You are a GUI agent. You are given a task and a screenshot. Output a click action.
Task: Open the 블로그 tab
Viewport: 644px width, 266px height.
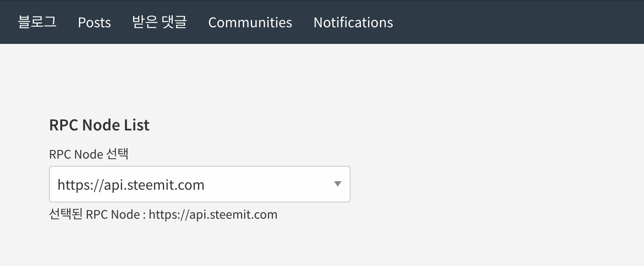(37, 22)
